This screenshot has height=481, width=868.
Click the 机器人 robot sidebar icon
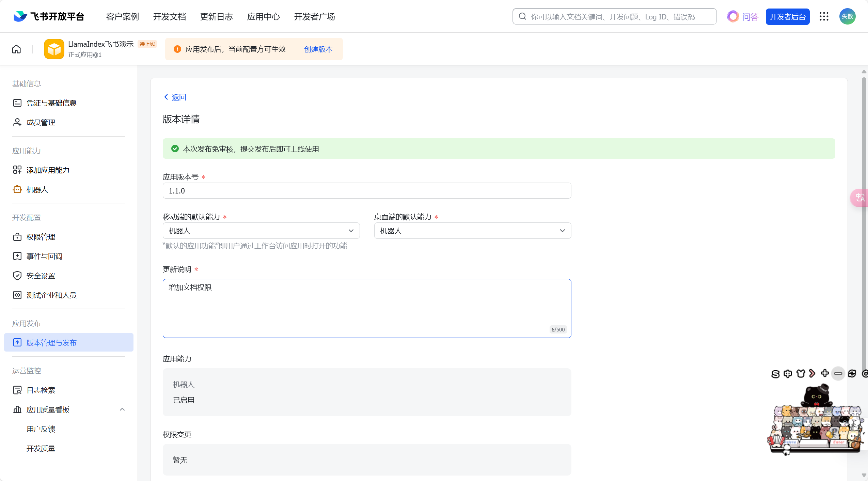(x=17, y=189)
